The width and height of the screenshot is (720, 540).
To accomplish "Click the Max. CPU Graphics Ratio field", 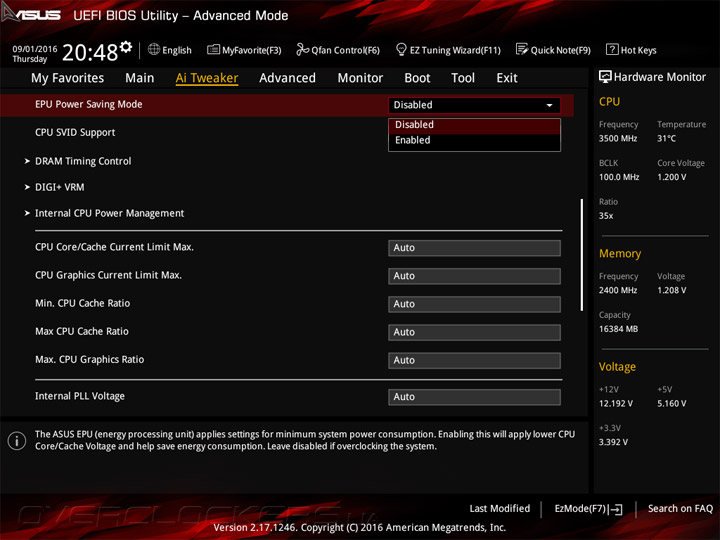I will click(474, 360).
